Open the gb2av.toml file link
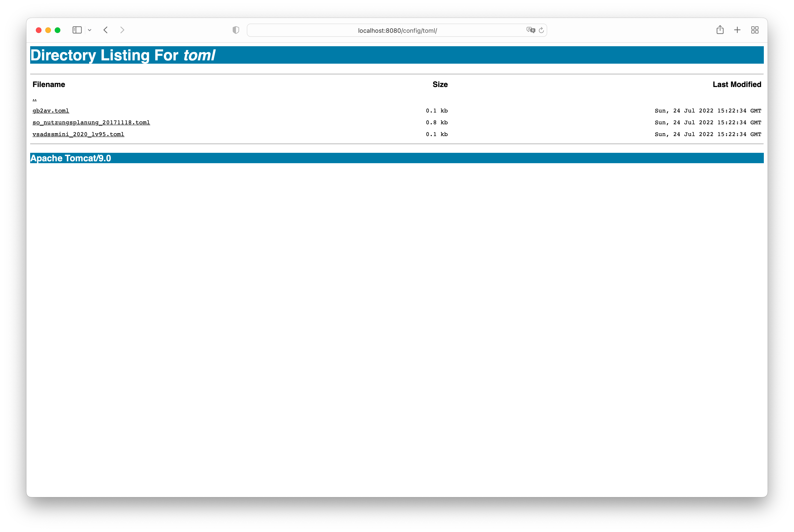The image size is (794, 532). point(51,111)
